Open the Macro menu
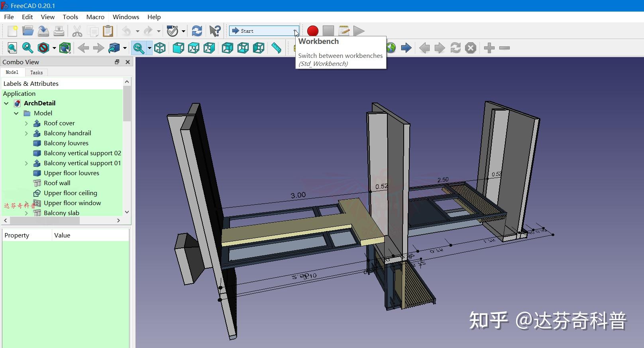Screen dimensions: 644x348 (95, 17)
